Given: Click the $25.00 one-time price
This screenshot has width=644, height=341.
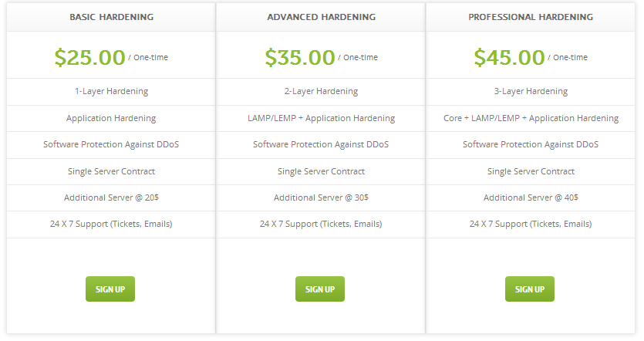Looking at the screenshot, I should coord(90,57).
